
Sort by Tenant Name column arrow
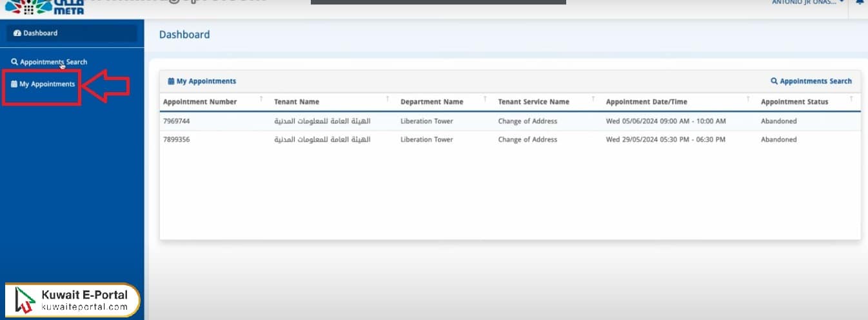click(x=388, y=99)
